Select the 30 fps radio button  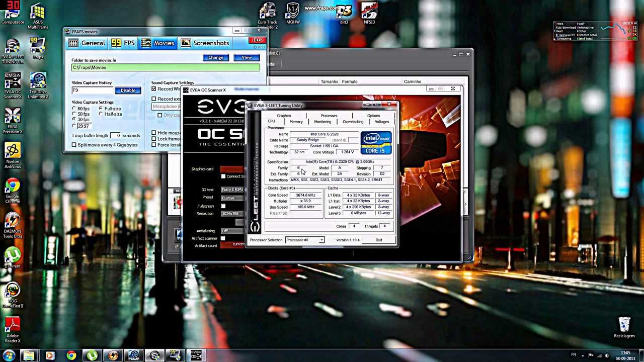pyautogui.click(x=74, y=120)
